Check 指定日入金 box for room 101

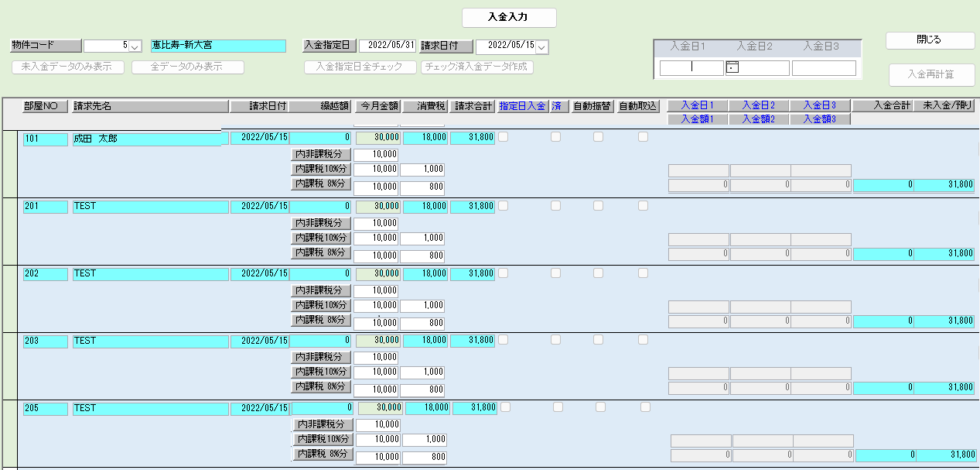504,137
